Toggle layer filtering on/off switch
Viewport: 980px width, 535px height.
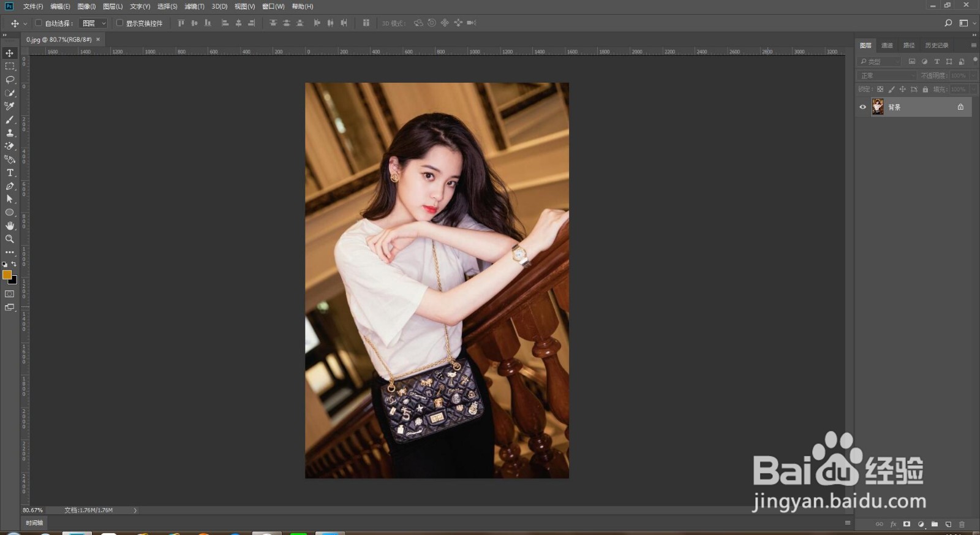tap(975, 59)
